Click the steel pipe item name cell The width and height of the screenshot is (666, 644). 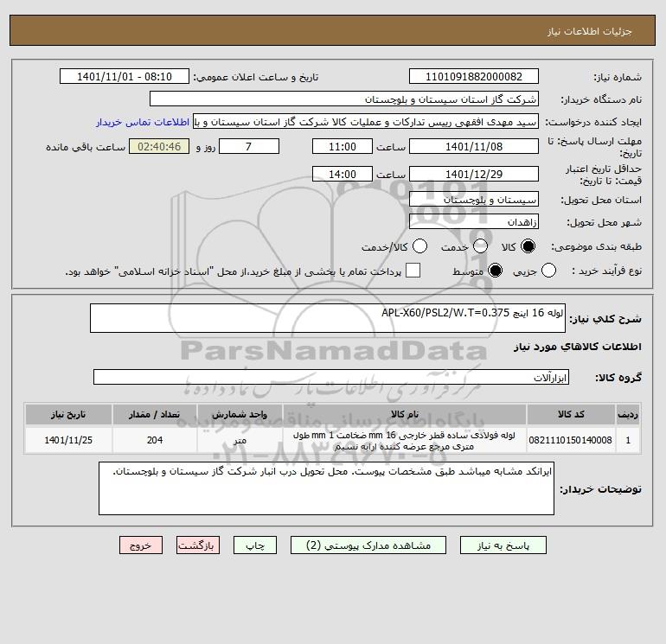[405, 441]
